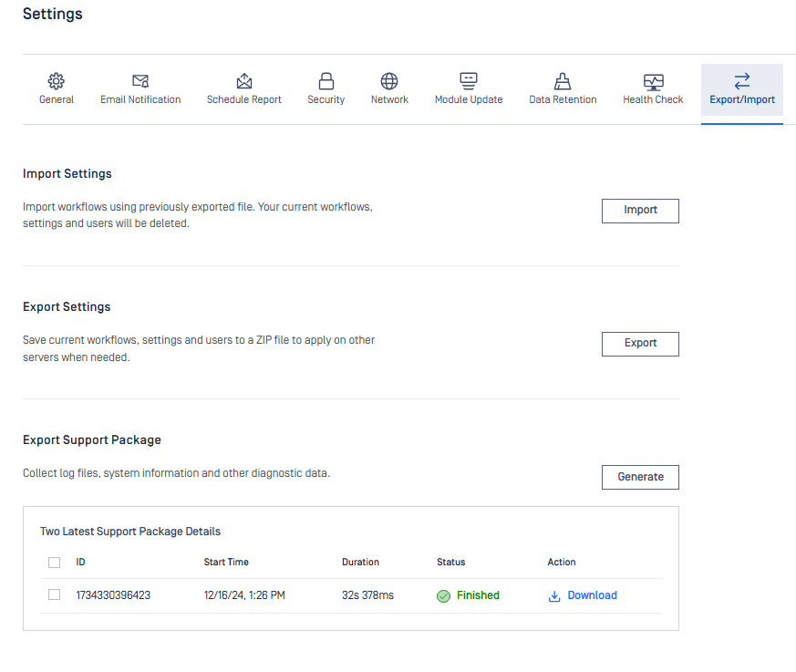The width and height of the screenshot is (796, 672).
Task: Select the 1734330396423 package ID text
Action: [113, 595]
